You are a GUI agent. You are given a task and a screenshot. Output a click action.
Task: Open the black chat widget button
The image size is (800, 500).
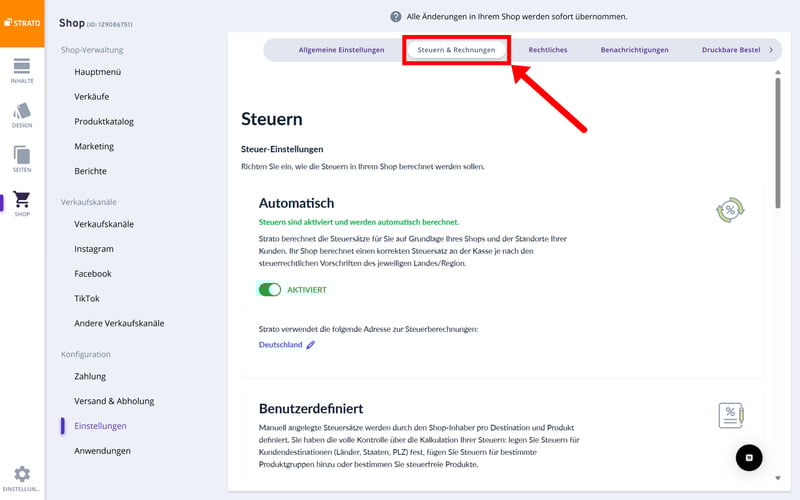(x=749, y=458)
